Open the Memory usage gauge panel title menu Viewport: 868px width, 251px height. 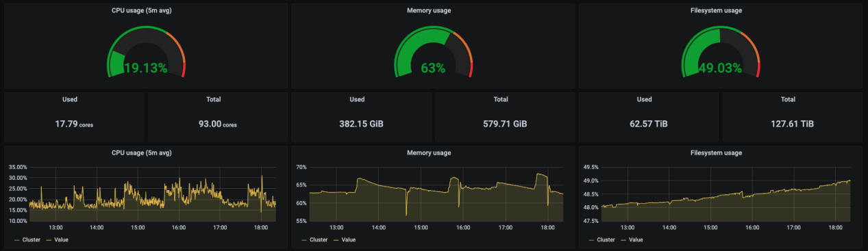[429, 10]
